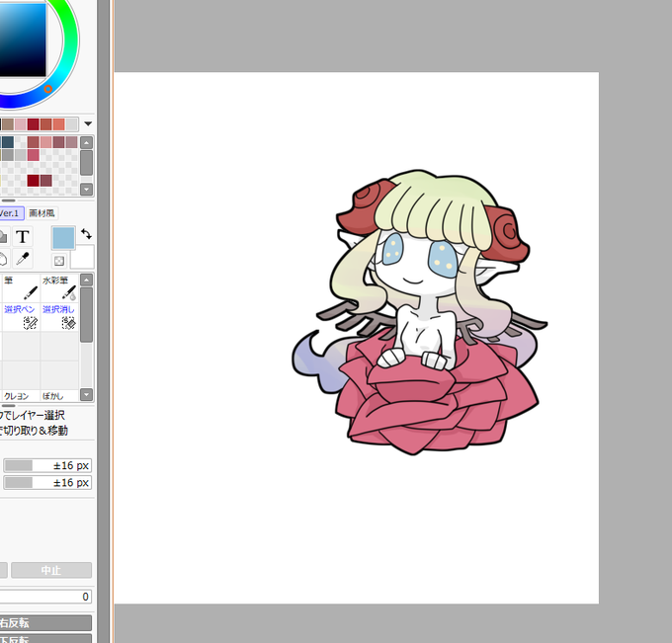
Task: Pick the coral orange history swatch
Action: tap(58, 124)
